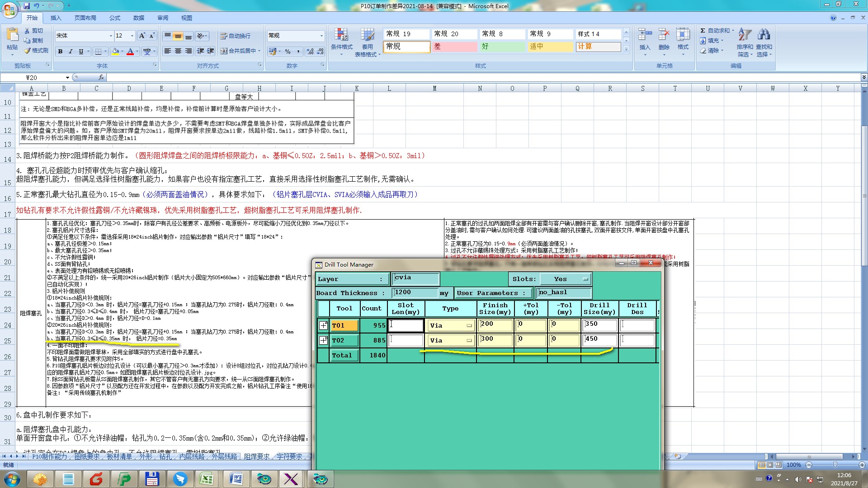
Task: Toggle bold formatting
Action: 60,52
